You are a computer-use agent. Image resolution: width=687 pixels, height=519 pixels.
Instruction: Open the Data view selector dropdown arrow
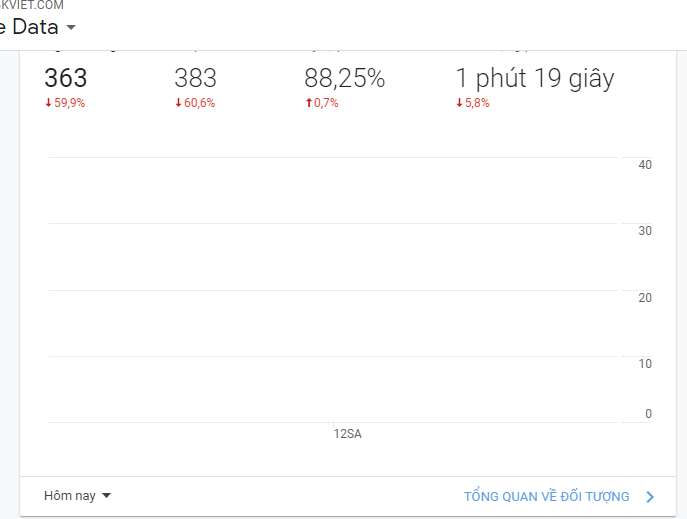pyautogui.click(x=71, y=28)
